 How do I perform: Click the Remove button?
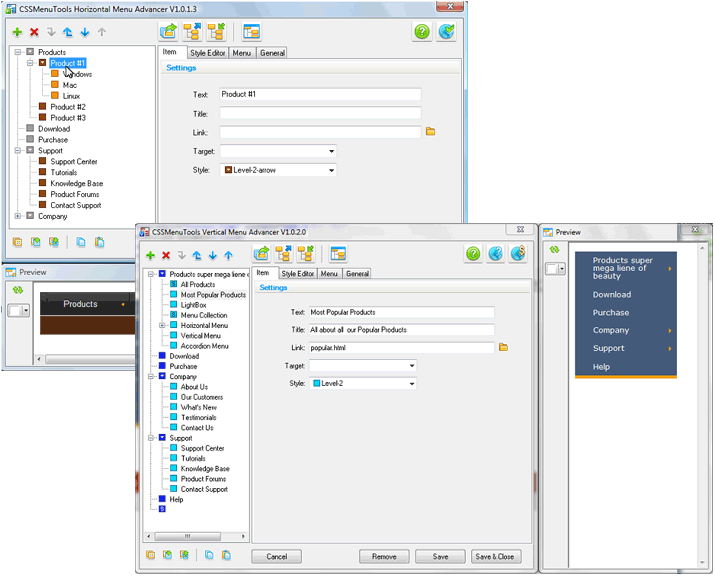(x=384, y=556)
